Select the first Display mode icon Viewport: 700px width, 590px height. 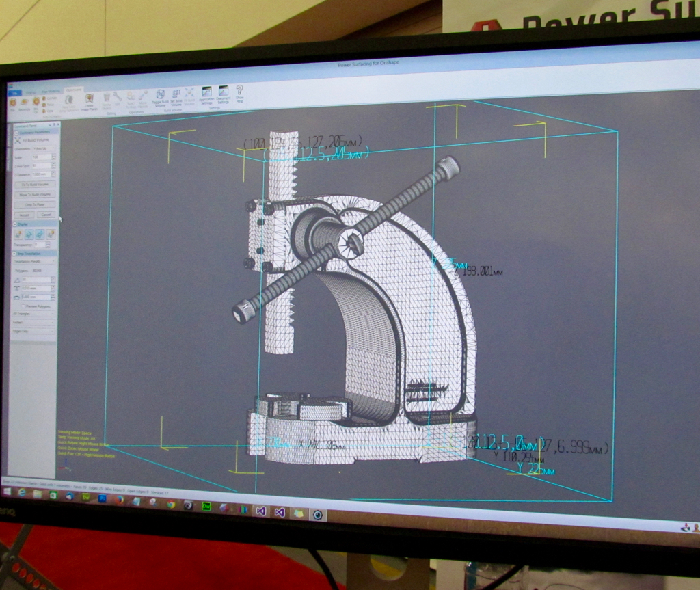tap(18, 234)
